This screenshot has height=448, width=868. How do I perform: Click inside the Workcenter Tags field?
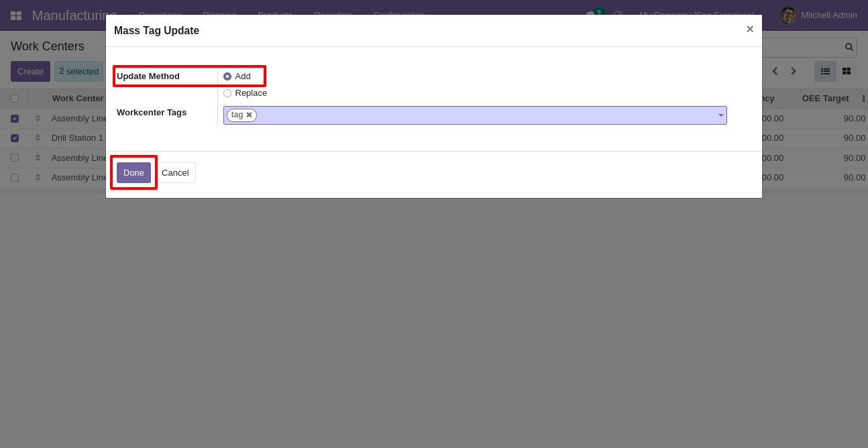coord(475,115)
